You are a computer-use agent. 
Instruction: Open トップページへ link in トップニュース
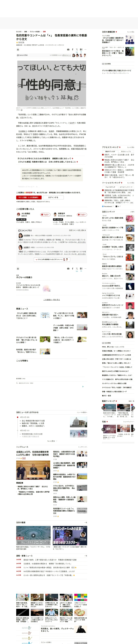pyautogui.click(x=83, y=447)
